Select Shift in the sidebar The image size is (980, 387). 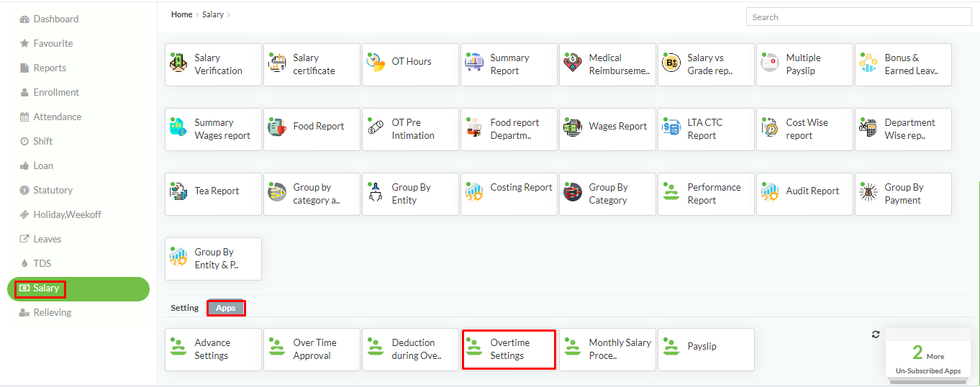[36, 141]
